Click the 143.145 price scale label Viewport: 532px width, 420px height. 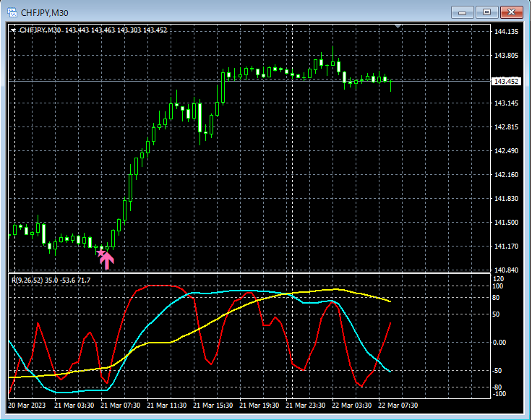coord(506,103)
